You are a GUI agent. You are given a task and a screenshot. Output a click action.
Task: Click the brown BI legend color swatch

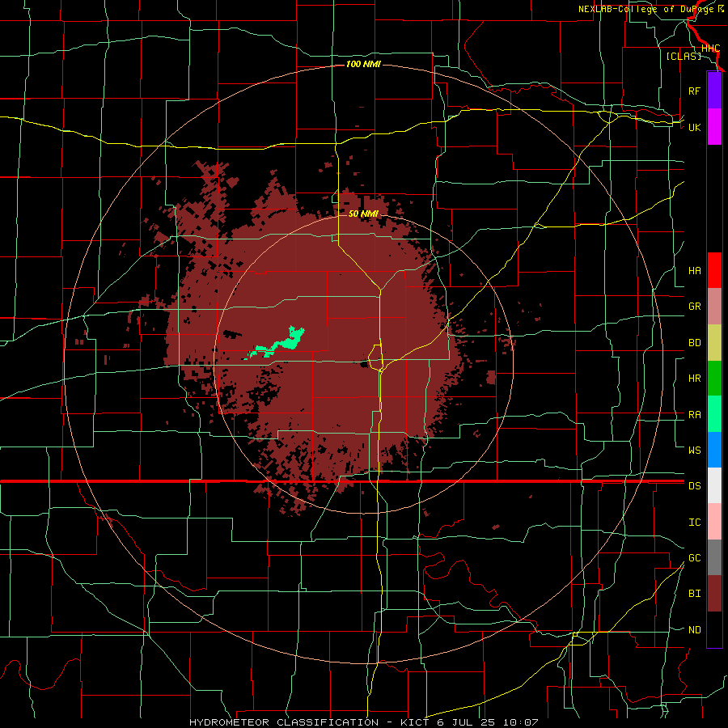point(714,594)
